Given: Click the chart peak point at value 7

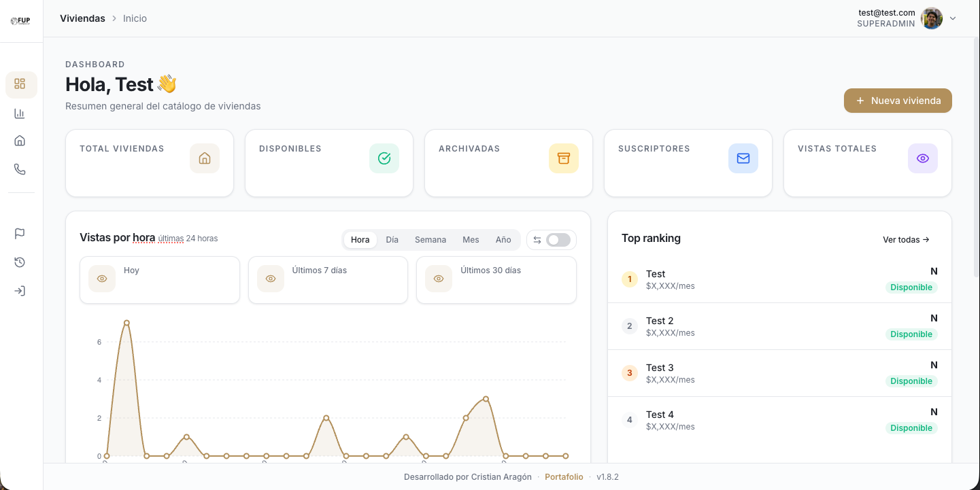Looking at the screenshot, I should point(126,323).
